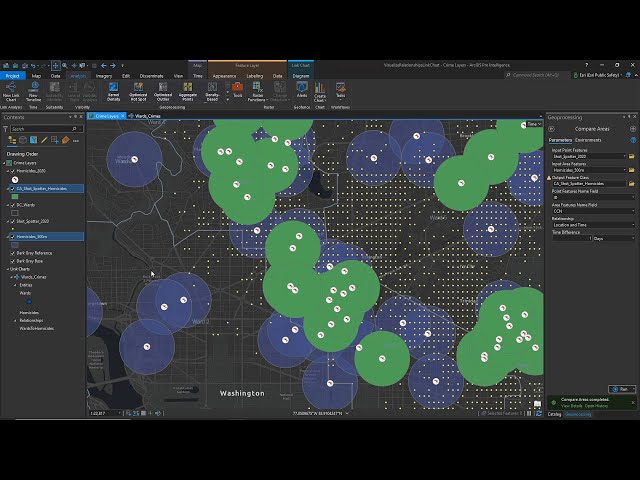Viewport: 640px width, 480px height.
Task: Click the green CA_Shot_Spotter_Homicides symbol swatch
Action: pyautogui.click(x=15, y=197)
